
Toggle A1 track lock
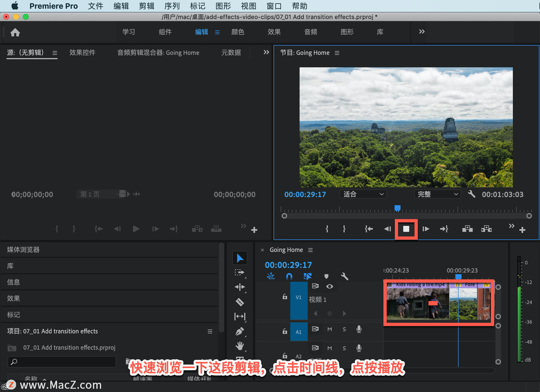285,331
